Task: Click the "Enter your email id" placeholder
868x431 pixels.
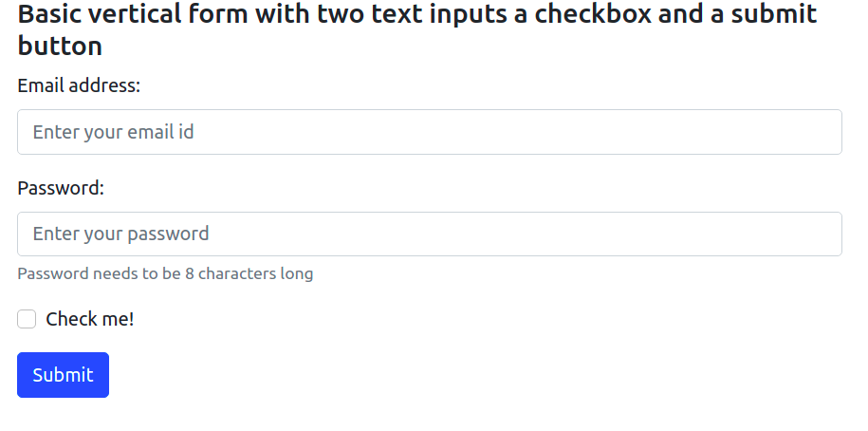Action: (114, 132)
